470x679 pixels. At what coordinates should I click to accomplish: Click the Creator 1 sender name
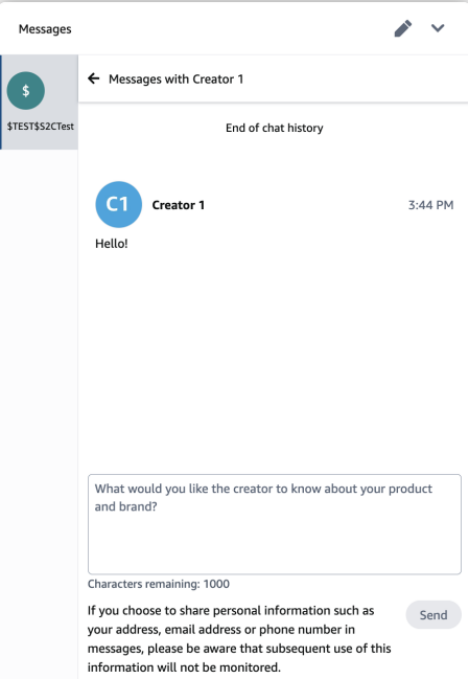tap(178, 205)
